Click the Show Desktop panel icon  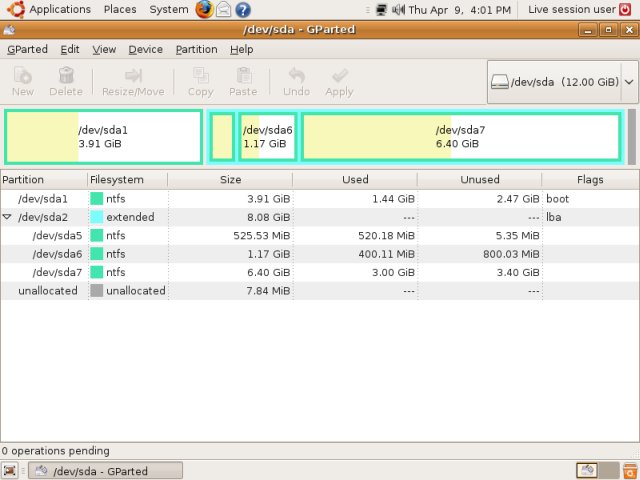pyautogui.click(x=10, y=470)
